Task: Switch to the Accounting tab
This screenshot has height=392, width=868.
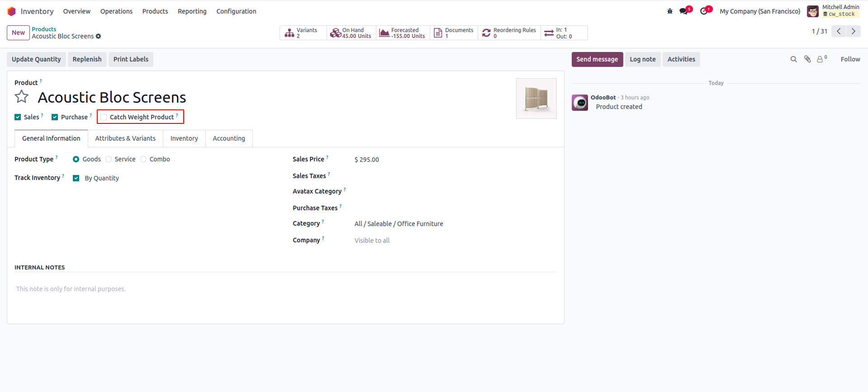Action: (x=229, y=138)
